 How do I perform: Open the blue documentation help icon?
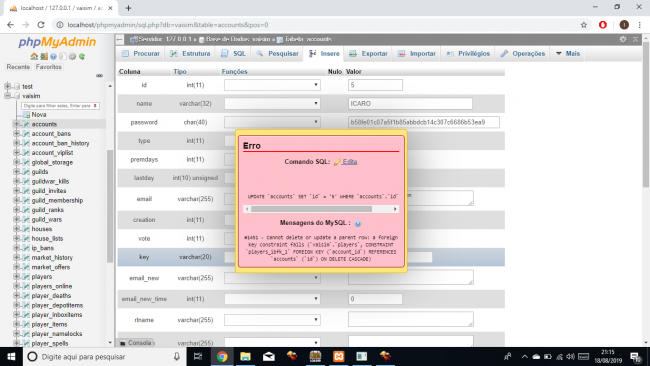(x=53, y=56)
